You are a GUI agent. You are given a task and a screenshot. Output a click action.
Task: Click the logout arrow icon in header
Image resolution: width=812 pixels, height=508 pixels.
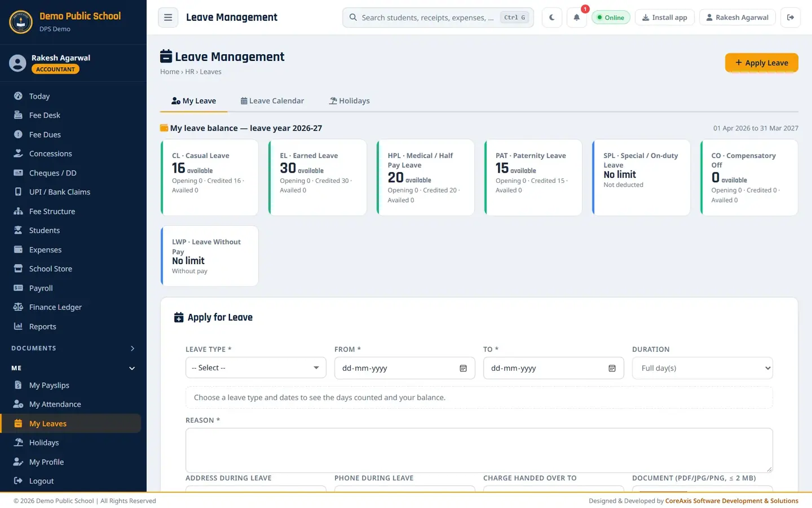click(x=791, y=17)
